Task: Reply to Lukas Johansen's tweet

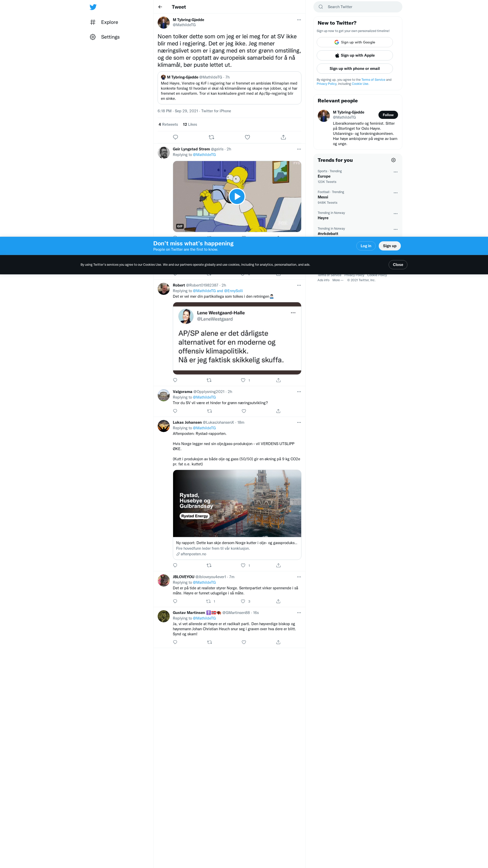Action: tap(175, 565)
